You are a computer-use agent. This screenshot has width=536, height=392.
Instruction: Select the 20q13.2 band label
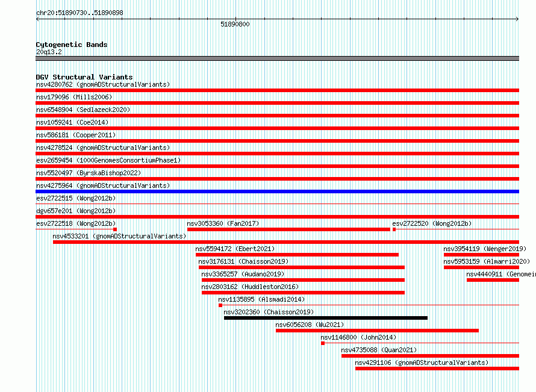[x=49, y=52]
